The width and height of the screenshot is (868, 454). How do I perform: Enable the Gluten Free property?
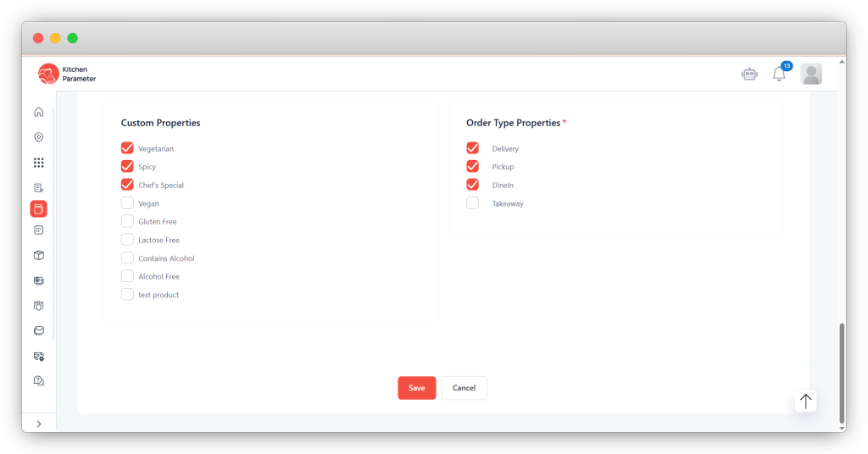127,221
